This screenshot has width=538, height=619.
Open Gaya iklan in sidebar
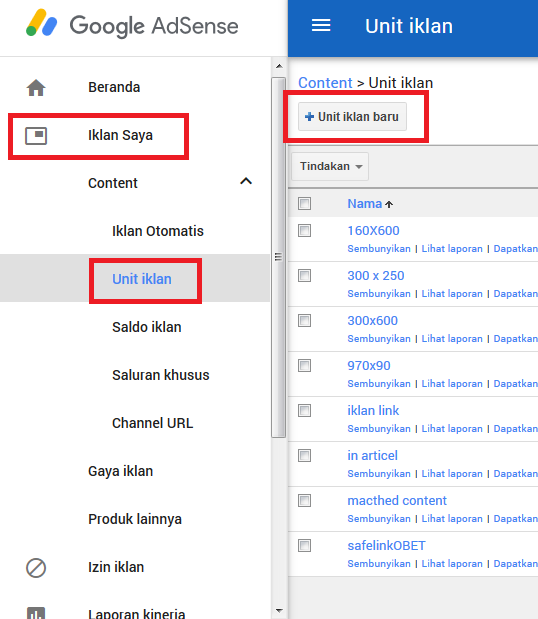[x=120, y=471]
